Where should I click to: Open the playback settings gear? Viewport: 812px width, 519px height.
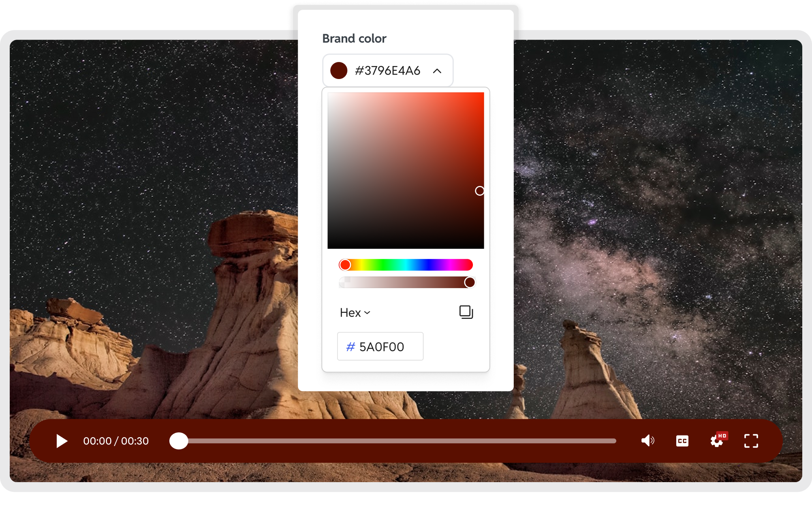pos(716,442)
